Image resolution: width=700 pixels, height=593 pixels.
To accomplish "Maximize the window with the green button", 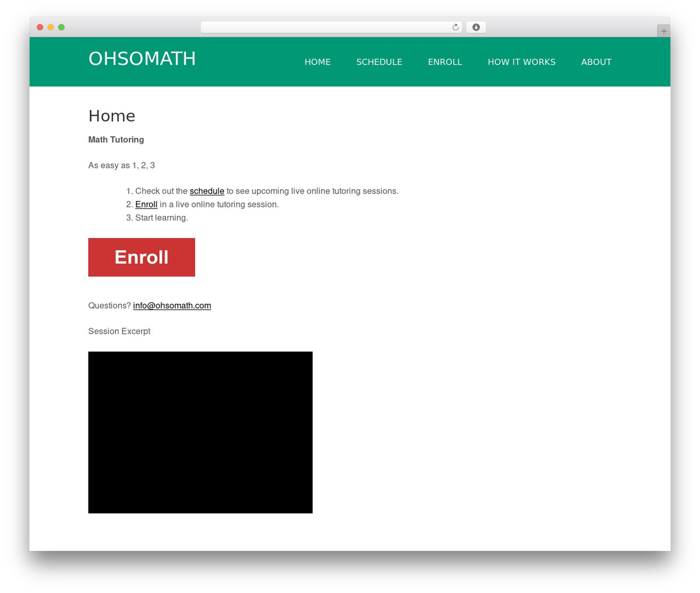I will point(61,27).
